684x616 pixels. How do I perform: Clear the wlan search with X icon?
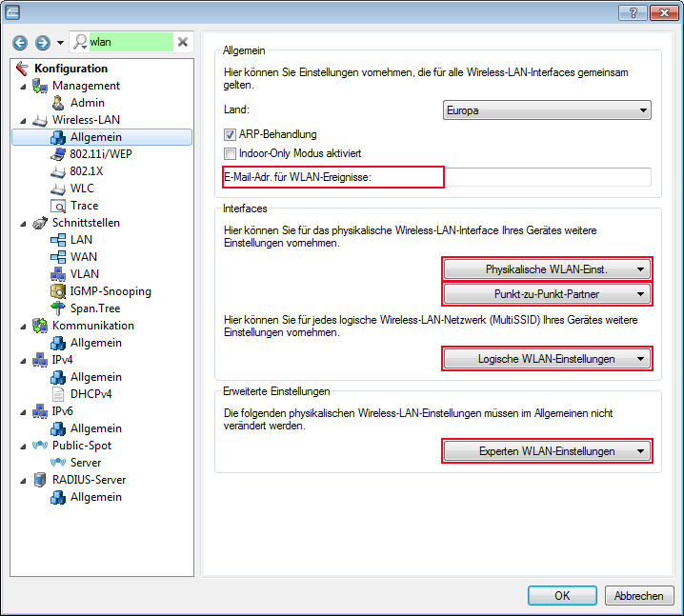coord(183,42)
